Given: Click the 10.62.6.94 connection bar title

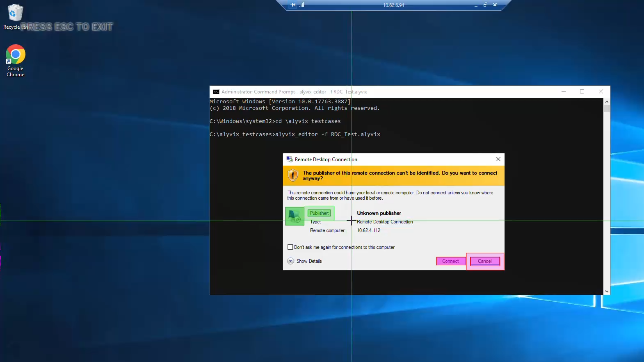Looking at the screenshot, I should [x=394, y=5].
